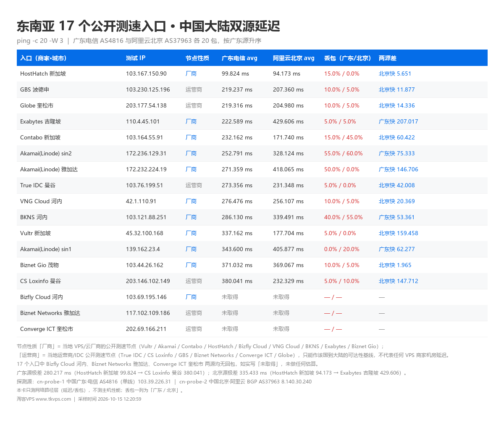Select the Biznet Networks 雅加达 entry name
Screen dimensions: 504x446
(x=50, y=313)
